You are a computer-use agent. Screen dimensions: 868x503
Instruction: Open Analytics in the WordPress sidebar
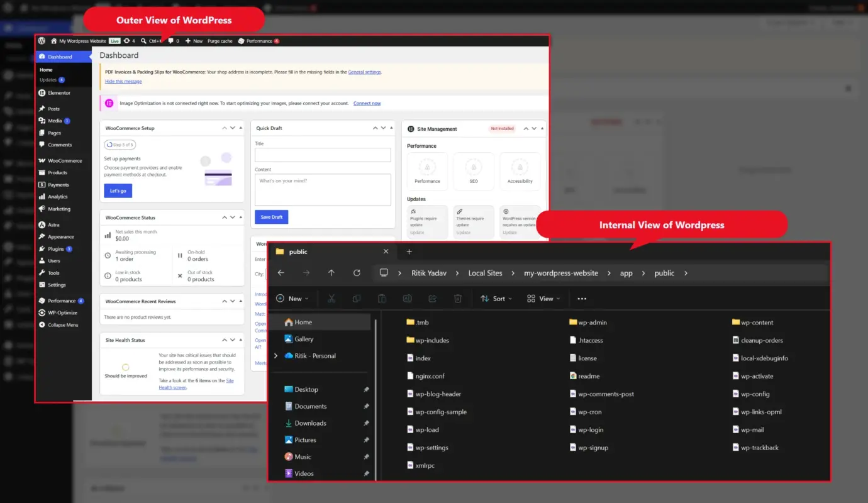53,197
